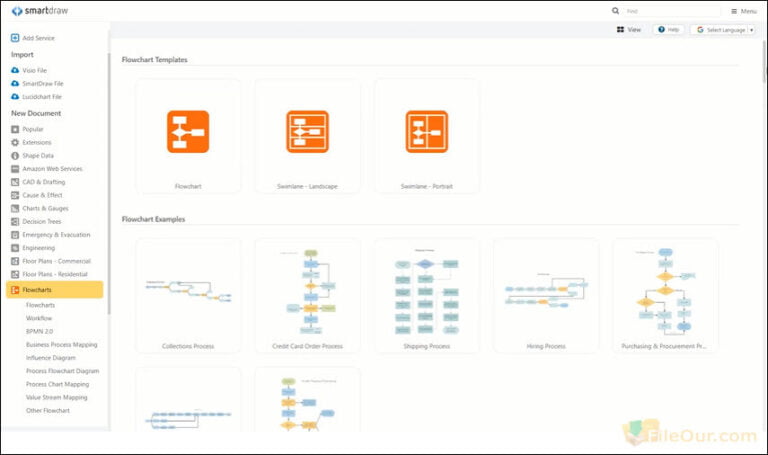Toggle the View grid layout
The height and width of the screenshot is (455, 768).
629,30
